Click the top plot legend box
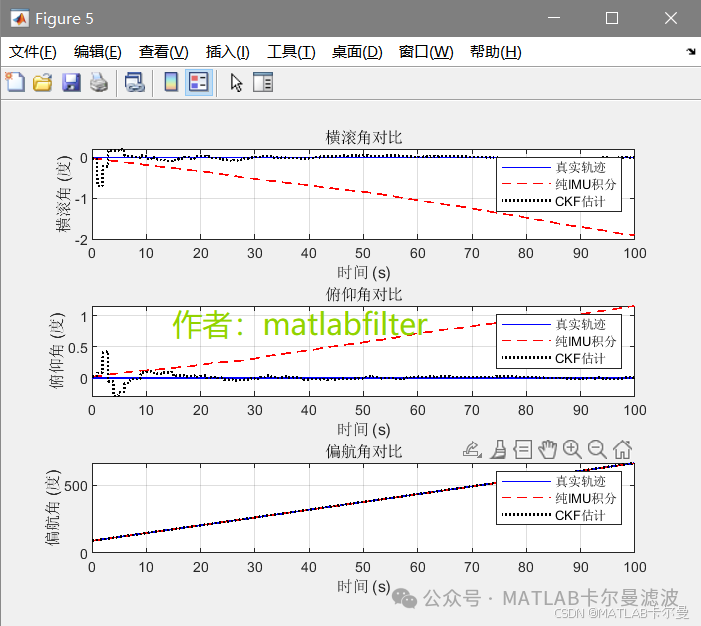This screenshot has height=626, width=701. click(559, 184)
